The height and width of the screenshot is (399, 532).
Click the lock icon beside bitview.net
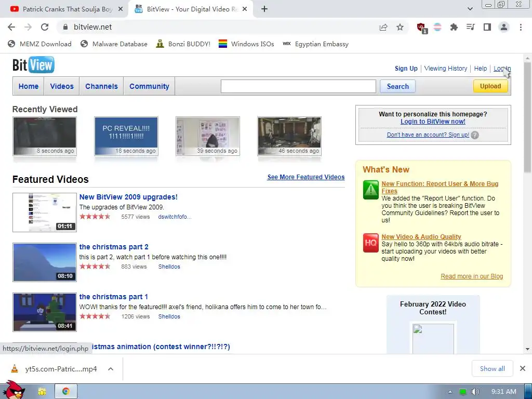tap(65, 27)
